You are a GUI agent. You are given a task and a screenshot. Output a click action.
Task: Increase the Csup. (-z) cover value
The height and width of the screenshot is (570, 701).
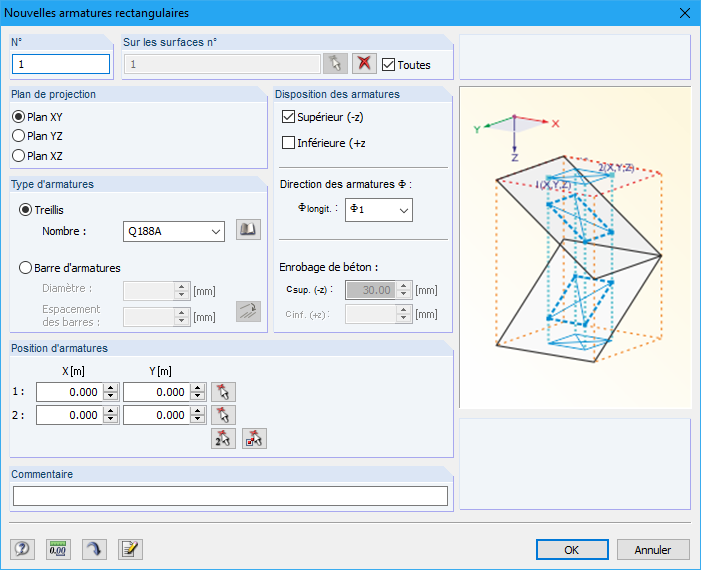(404, 286)
